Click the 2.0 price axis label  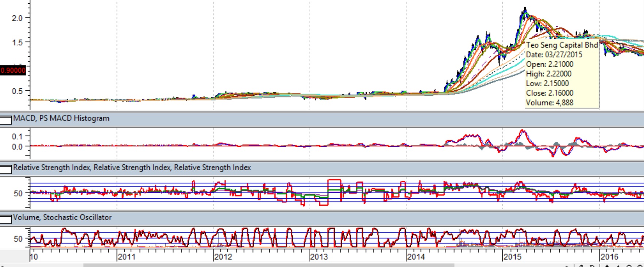17,18
